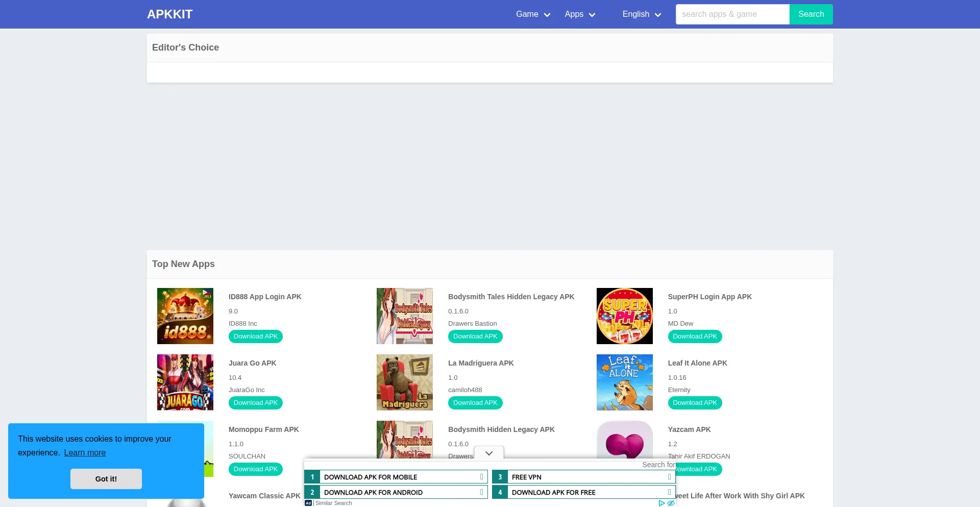Open ad result Free VPN

(584, 477)
